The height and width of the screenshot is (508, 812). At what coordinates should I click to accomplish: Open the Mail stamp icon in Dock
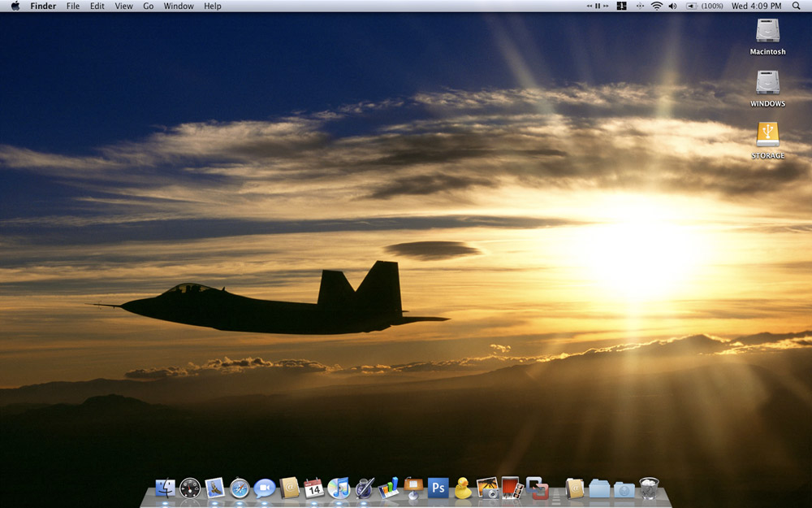coord(215,488)
